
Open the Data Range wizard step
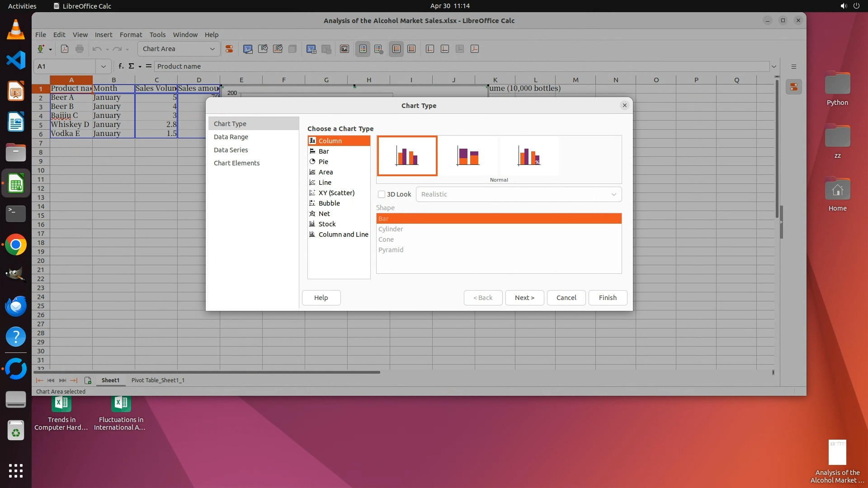[231, 137]
